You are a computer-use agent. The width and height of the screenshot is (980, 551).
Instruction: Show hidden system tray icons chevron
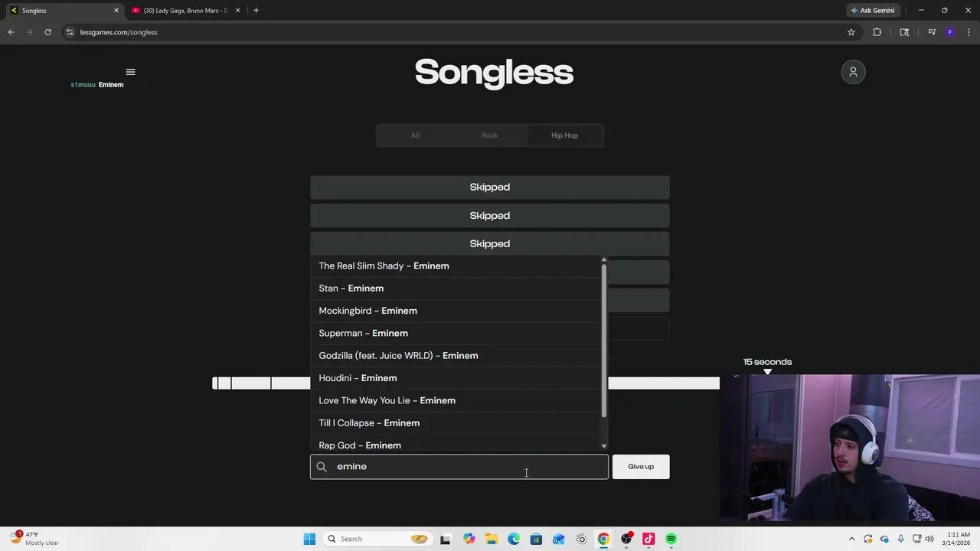point(851,539)
